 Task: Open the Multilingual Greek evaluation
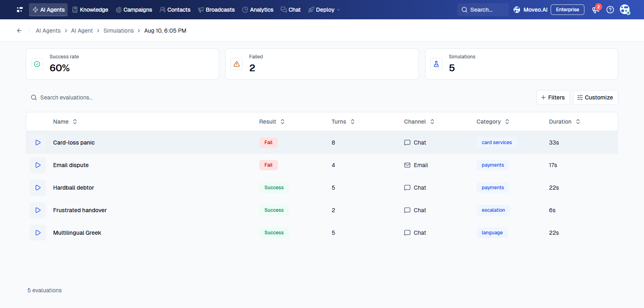[x=77, y=233]
